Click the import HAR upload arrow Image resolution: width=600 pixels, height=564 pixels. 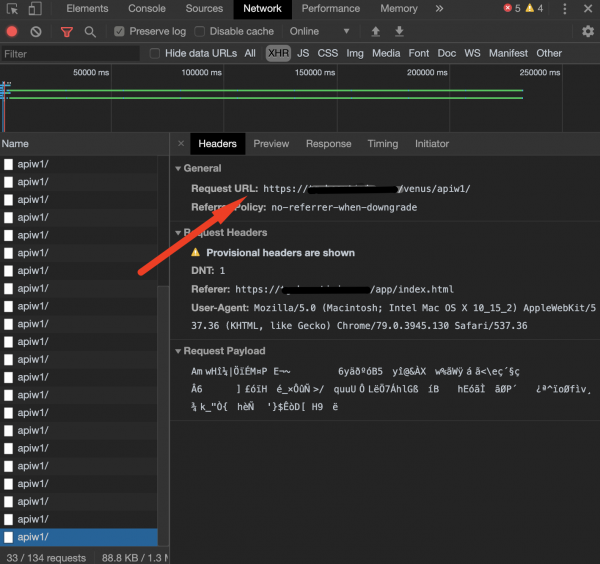375,32
